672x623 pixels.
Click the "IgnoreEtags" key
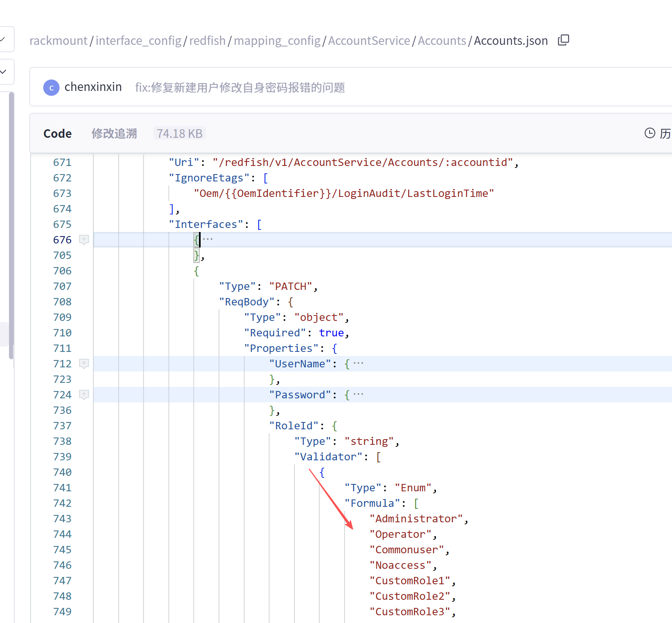pyautogui.click(x=209, y=178)
